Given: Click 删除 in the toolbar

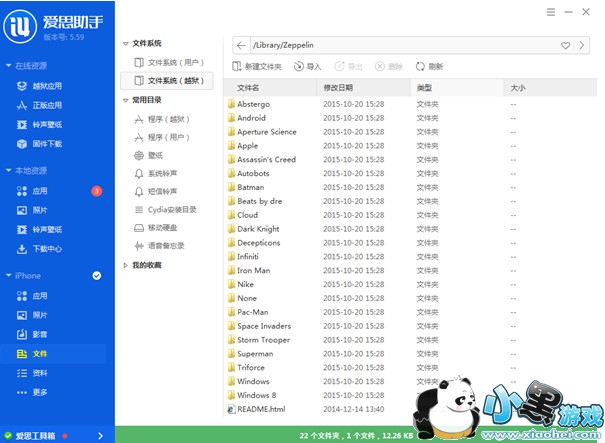Looking at the screenshot, I should [x=389, y=67].
